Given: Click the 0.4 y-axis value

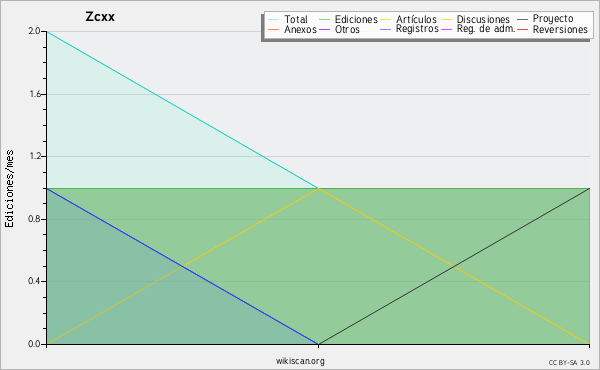Looking at the screenshot, I should click(34, 281).
